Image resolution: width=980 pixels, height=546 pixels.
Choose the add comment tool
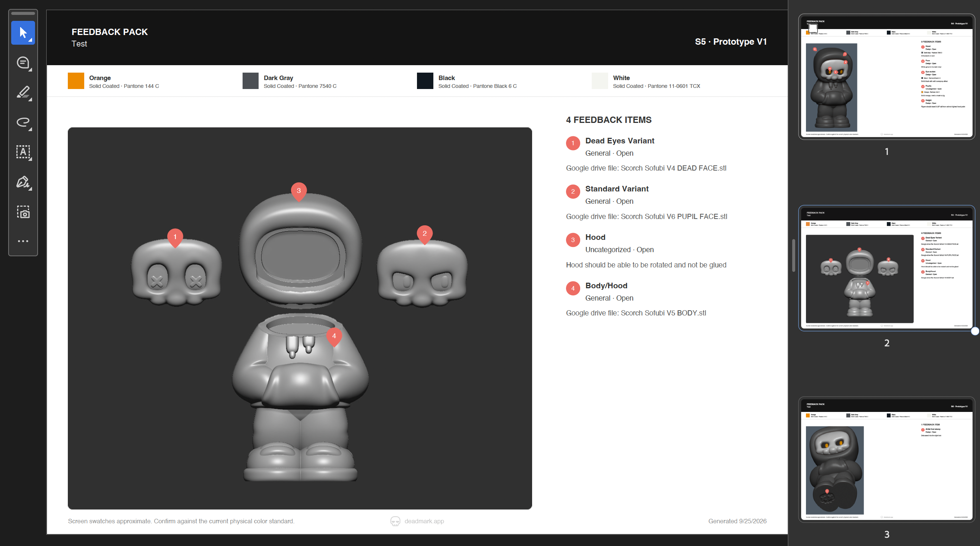[23, 63]
